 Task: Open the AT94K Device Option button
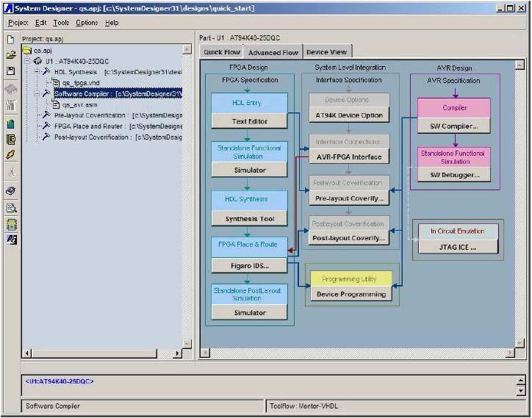click(x=349, y=115)
